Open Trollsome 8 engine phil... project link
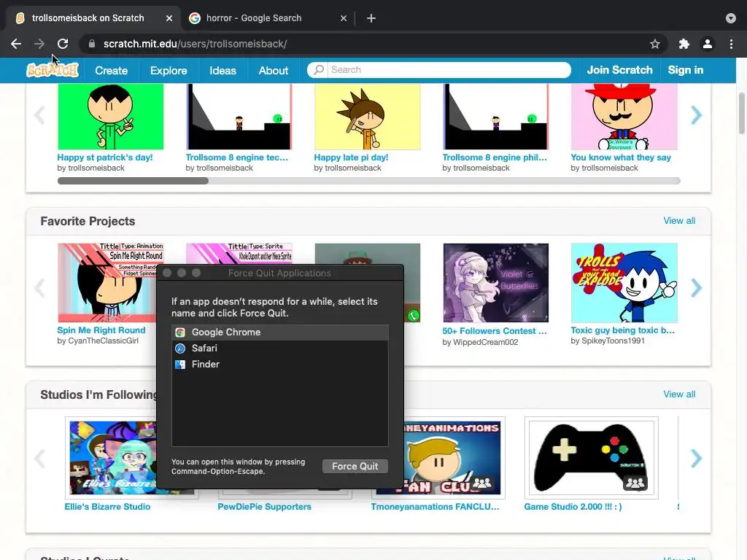 [495, 157]
